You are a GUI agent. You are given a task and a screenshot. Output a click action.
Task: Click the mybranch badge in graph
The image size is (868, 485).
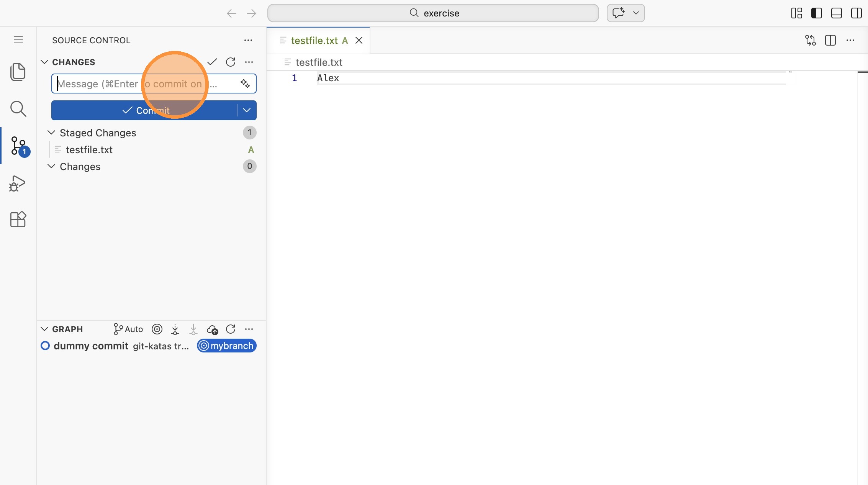click(227, 346)
